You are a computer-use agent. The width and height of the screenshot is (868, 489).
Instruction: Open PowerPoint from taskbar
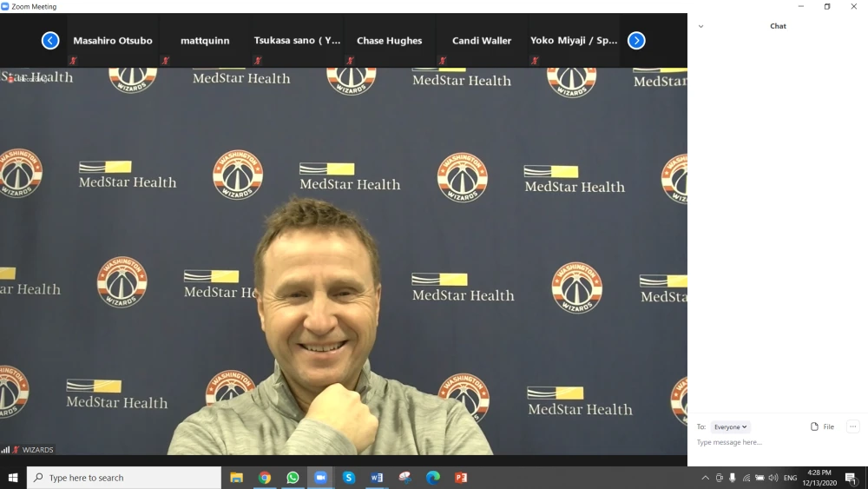461,478
